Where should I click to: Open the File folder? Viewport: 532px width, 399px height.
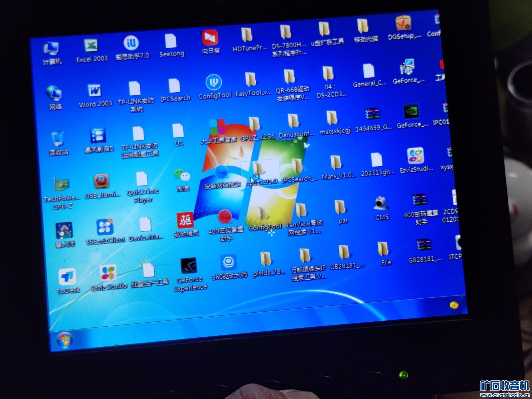[383, 249]
